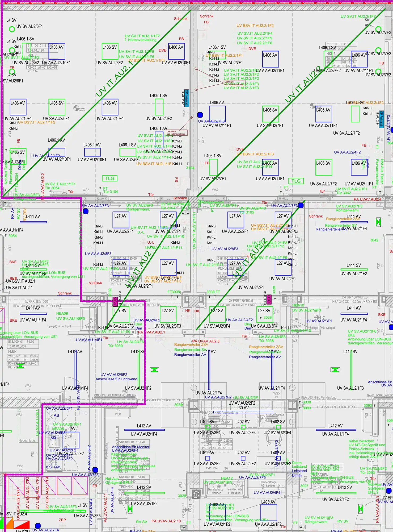This screenshot has height=532, width=393.
Task: Click the blue dot below KS MW label
Action: pyautogui.click(x=95, y=470)
